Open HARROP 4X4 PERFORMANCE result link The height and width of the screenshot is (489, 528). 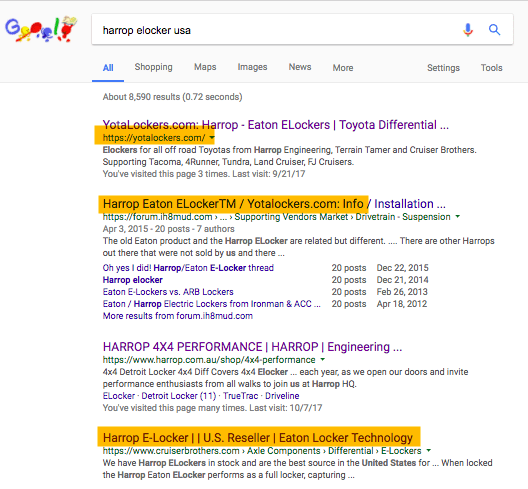[x=252, y=347]
